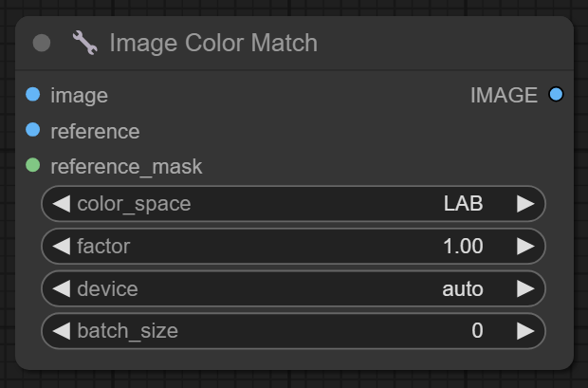The width and height of the screenshot is (588, 388).
Task: Click the reference_mask green input connector
Action: pos(33,166)
